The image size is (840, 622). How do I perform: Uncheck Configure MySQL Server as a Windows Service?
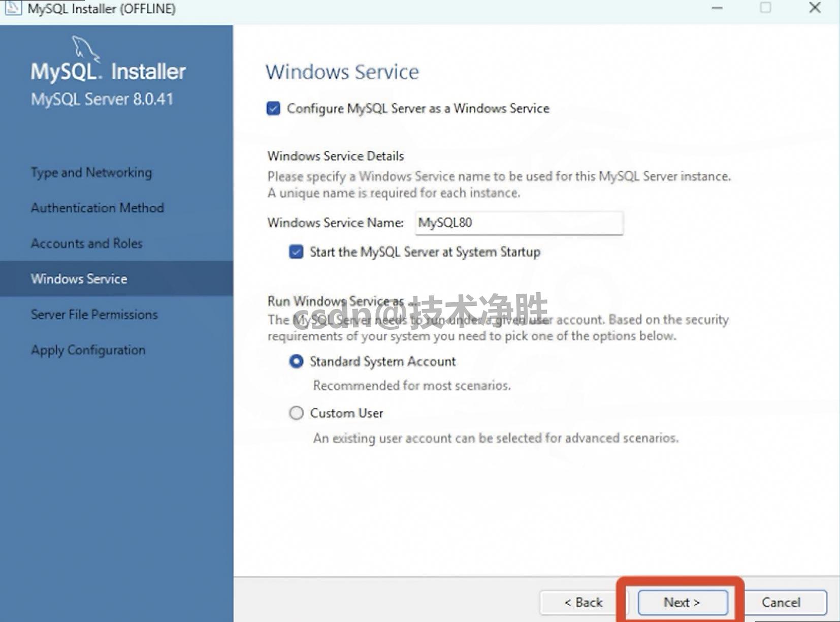(x=273, y=109)
